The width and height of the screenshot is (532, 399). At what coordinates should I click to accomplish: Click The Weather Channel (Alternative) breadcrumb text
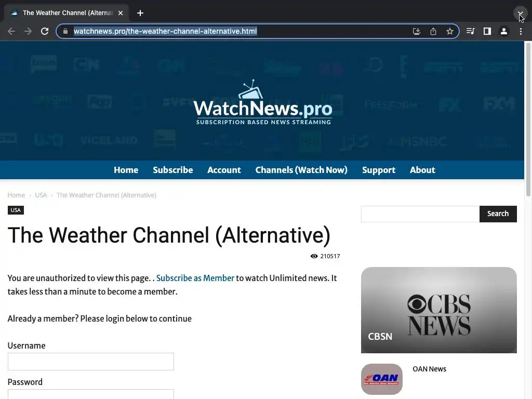pos(106,195)
